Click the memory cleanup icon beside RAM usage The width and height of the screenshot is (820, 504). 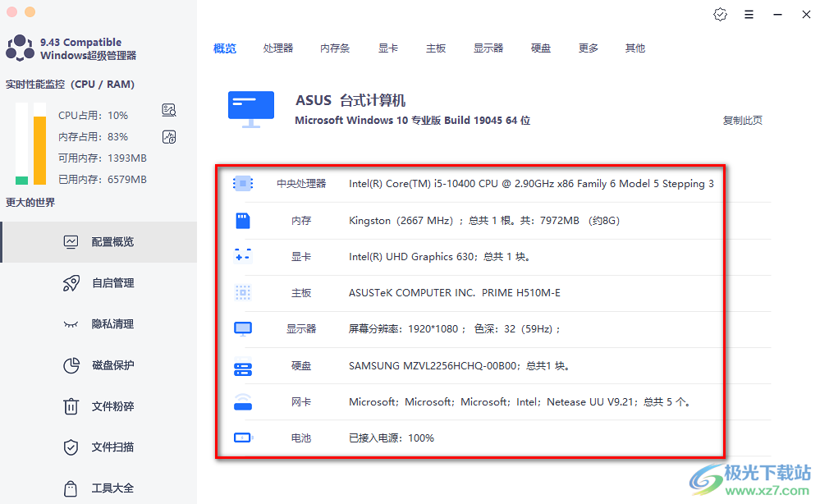coord(169,137)
